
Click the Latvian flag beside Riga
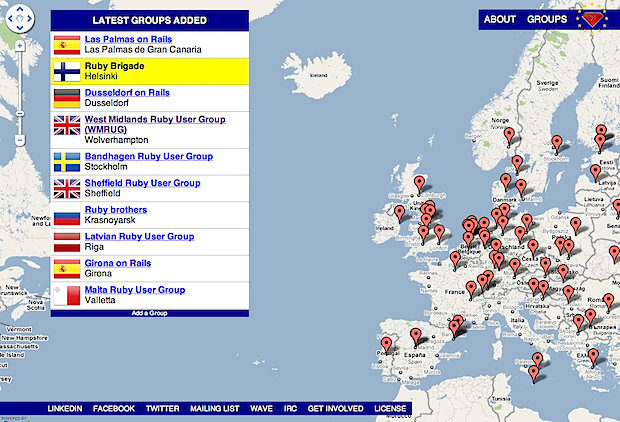[67, 242]
